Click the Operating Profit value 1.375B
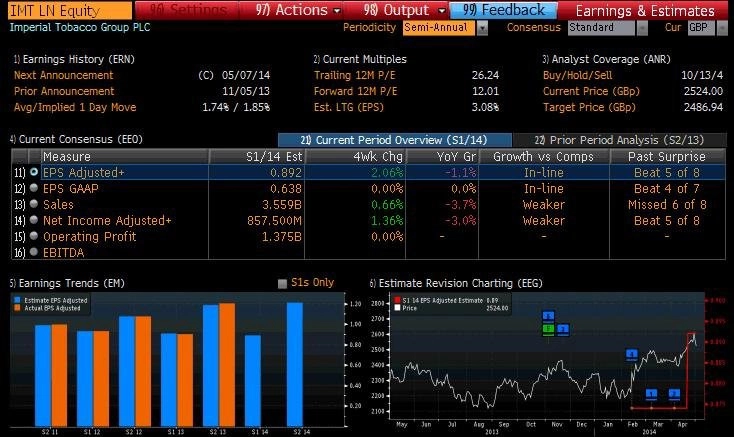Image resolution: width=734 pixels, height=437 pixels. click(281, 236)
